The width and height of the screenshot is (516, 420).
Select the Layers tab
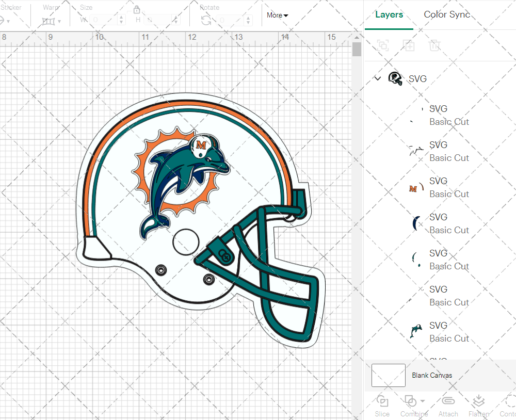click(389, 14)
